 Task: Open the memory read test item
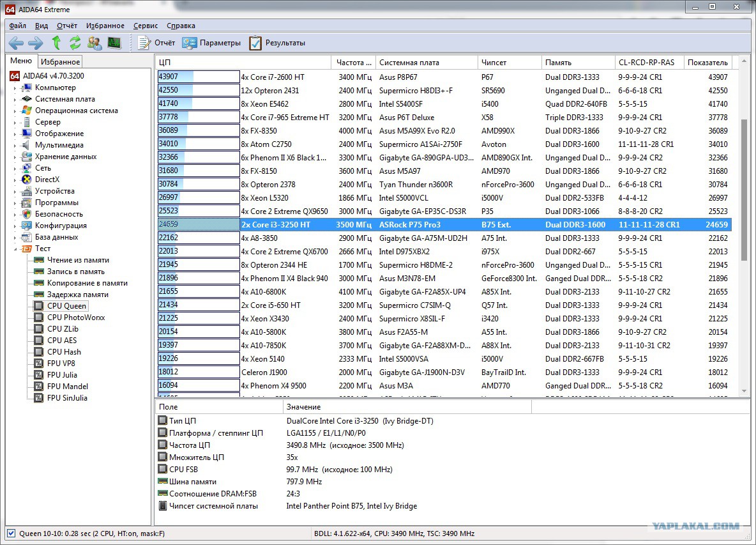[x=77, y=260]
